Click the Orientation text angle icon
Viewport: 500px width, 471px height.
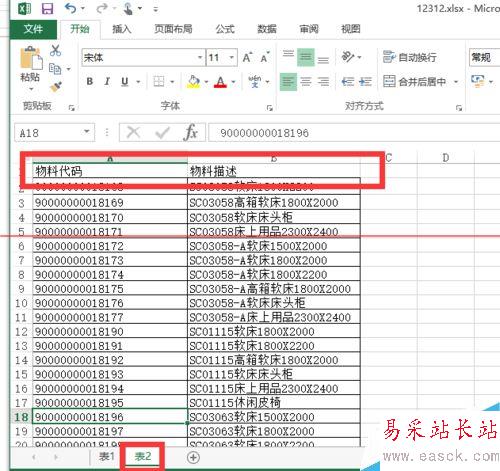click(x=348, y=57)
